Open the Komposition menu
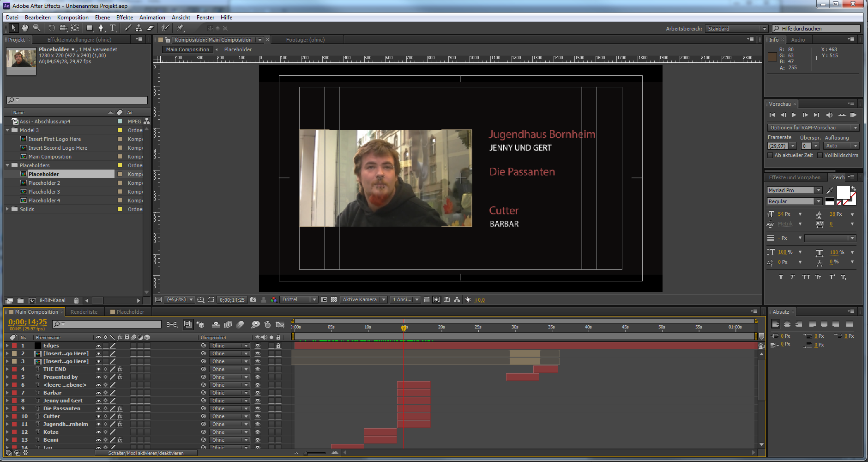 point(72,18)
